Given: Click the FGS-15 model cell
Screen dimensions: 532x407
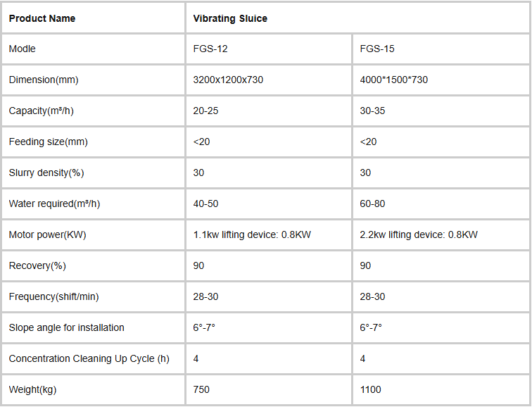Looking at the screenshot, I should 377,49.
